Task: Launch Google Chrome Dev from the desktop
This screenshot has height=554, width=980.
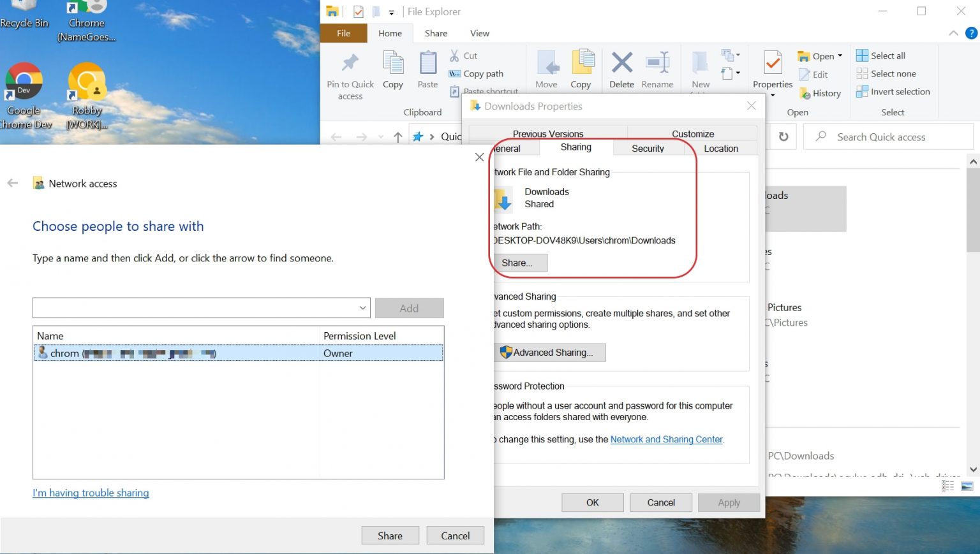Action: tap(24, 82)
